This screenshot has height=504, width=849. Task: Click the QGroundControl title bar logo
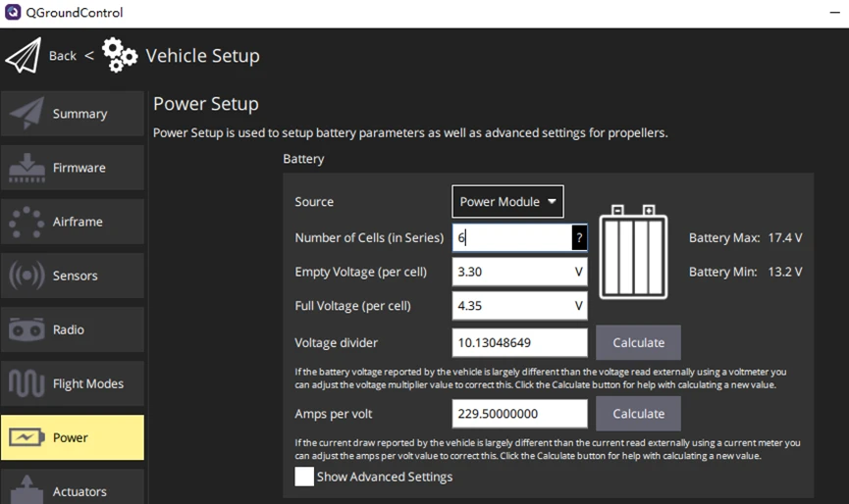(13, 13)
